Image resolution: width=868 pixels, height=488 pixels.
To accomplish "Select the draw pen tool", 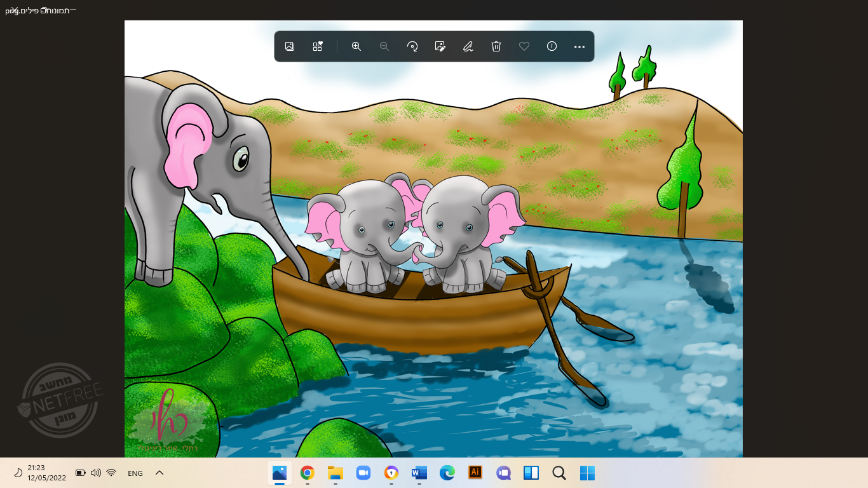I will click(x=468, y=46).
